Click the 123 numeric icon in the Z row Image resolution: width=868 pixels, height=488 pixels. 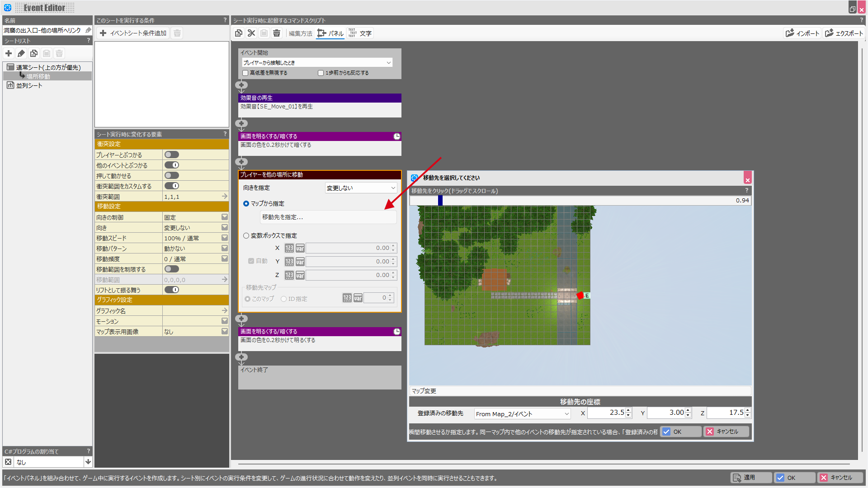289,275
